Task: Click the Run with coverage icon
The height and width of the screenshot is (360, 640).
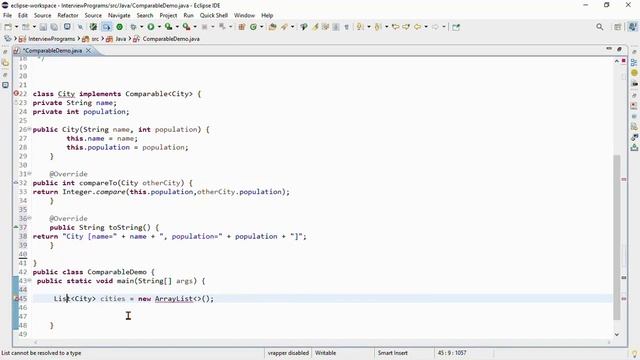Action: [x=169, y=27]
